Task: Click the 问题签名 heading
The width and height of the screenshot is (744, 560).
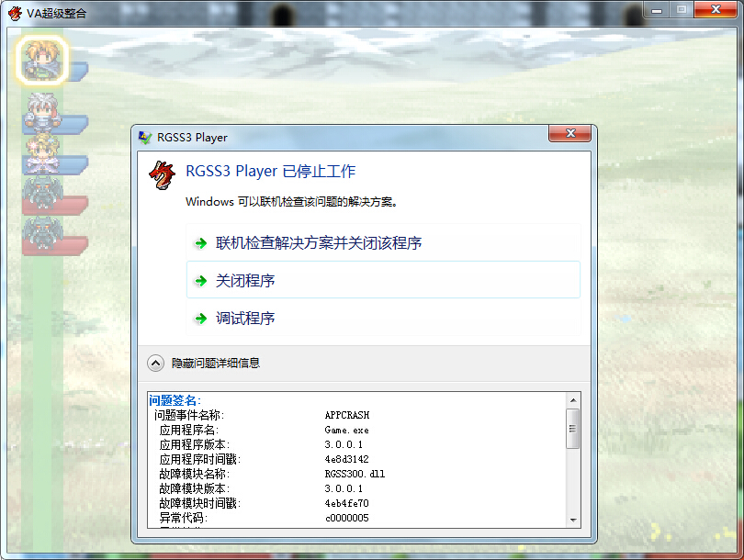Action: coord(175,400)
